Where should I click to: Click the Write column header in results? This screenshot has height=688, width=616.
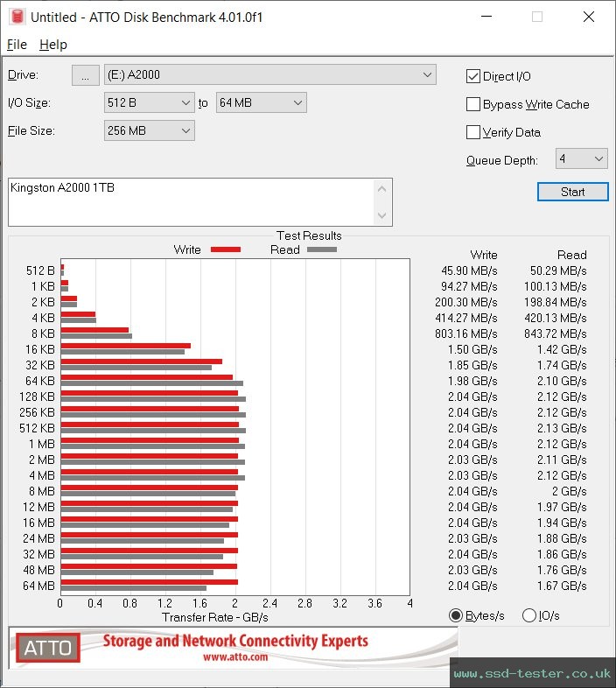pos(484,255)
